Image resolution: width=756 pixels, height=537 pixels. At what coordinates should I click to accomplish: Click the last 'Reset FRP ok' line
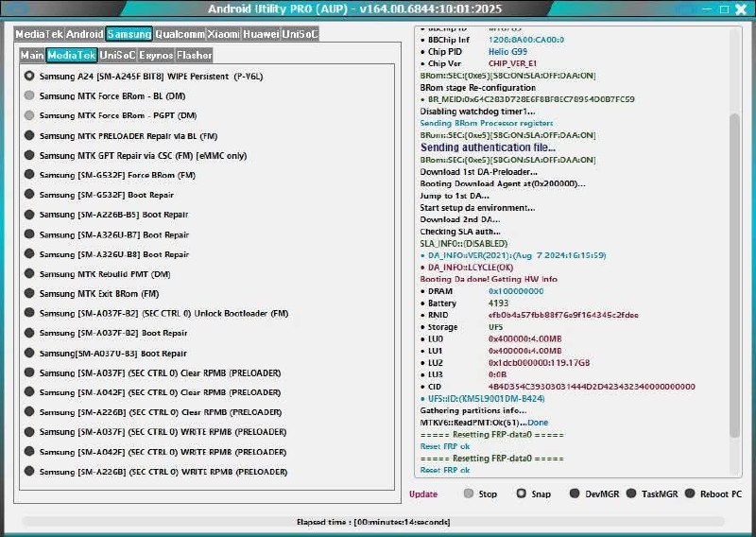pyautogui.click(x=445, y=470)
